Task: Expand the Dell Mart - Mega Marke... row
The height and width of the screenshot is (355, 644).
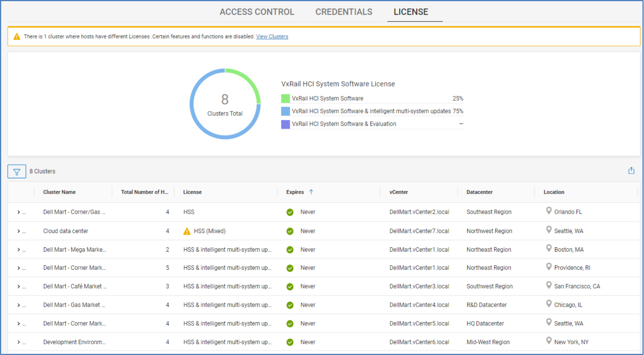Action: [x=19, y=250]
